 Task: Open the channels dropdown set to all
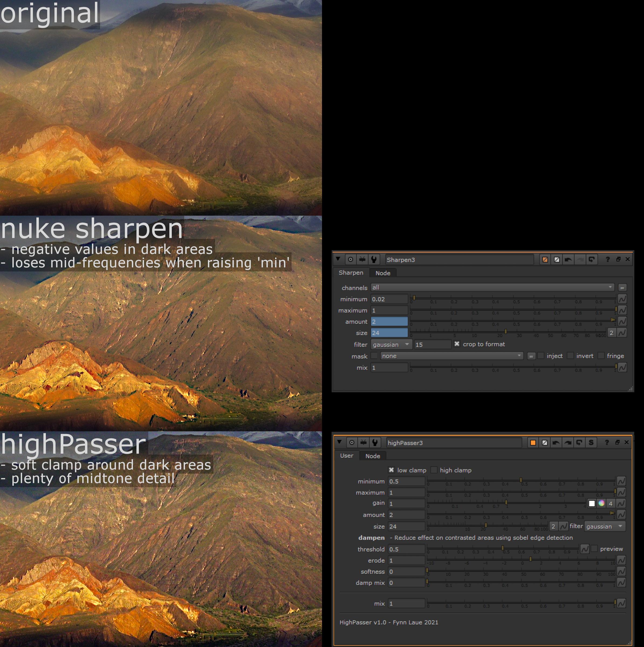pos(492,287)
